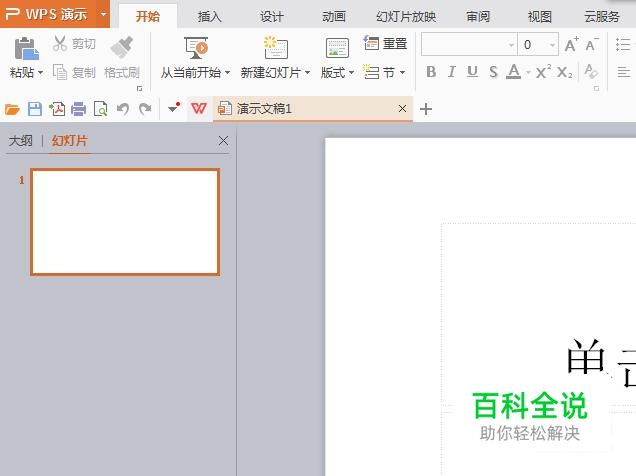The height and width of the screenshot is (476, 636).
Task: Select slide 1 thumbnail
Action: (125, 222)
